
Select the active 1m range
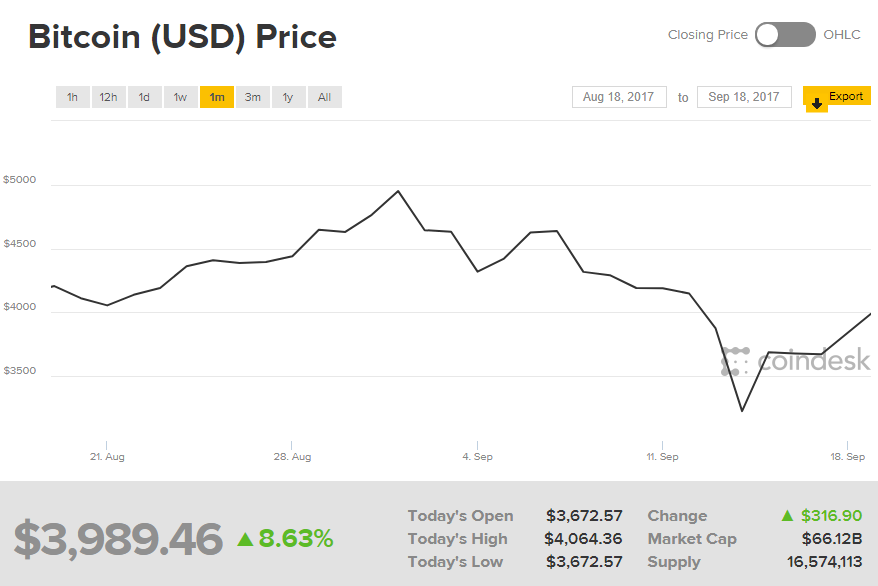(217, 97)
